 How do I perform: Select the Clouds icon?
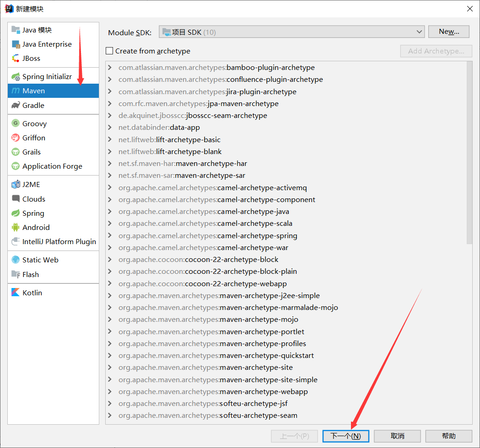(x=16, y=198)
